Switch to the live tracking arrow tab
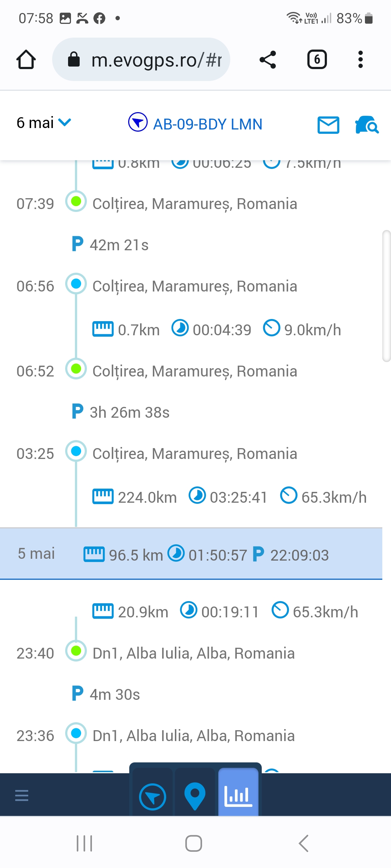Viewport: 391px width, 868px height. pos(152,796)
